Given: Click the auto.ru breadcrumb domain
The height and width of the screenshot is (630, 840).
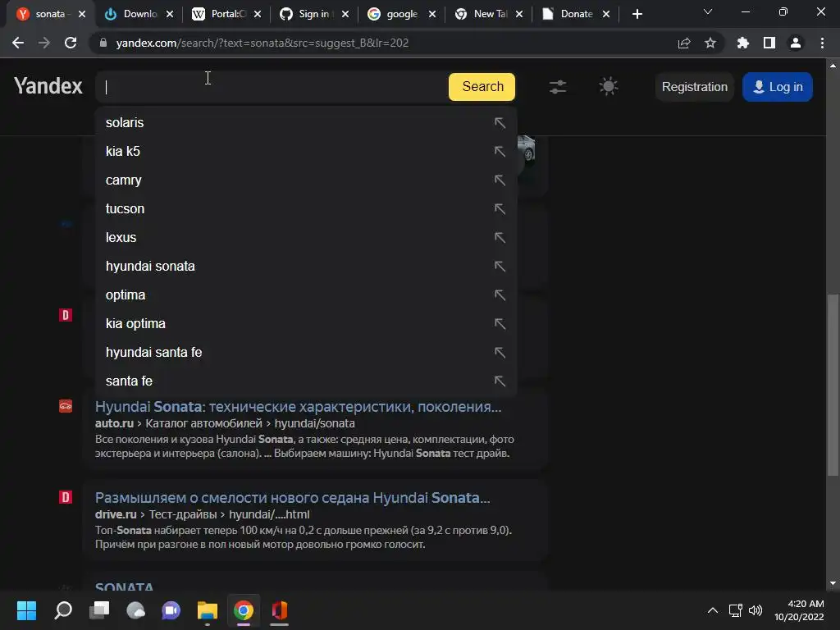Looking at the screenshot, I should pos(114,423).
